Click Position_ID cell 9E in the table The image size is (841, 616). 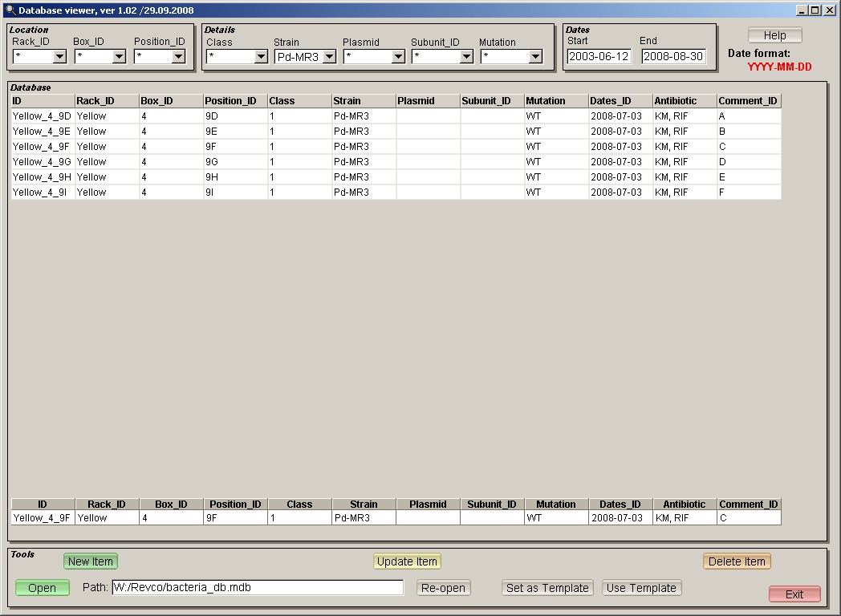235,132
